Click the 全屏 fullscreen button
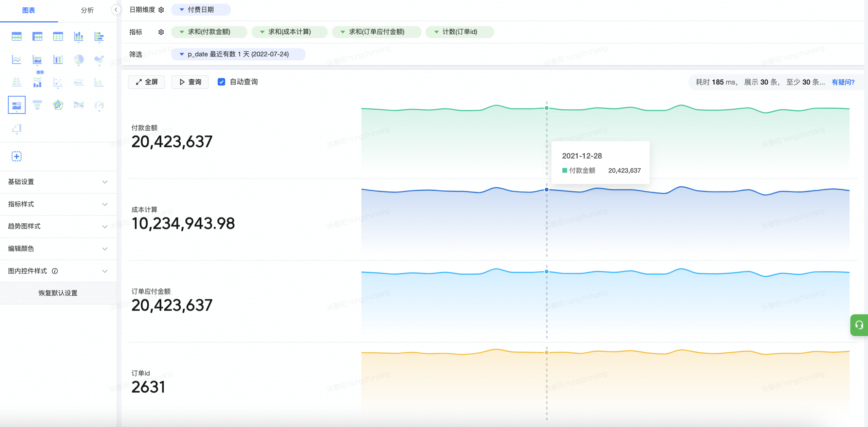This screenshot has width=868, height=427. tap(146, 82)
